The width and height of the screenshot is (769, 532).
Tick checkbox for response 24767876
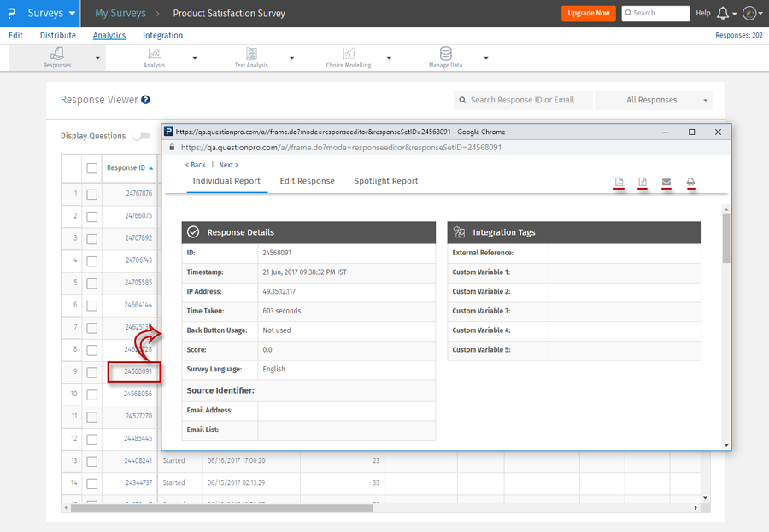point(92,194)
